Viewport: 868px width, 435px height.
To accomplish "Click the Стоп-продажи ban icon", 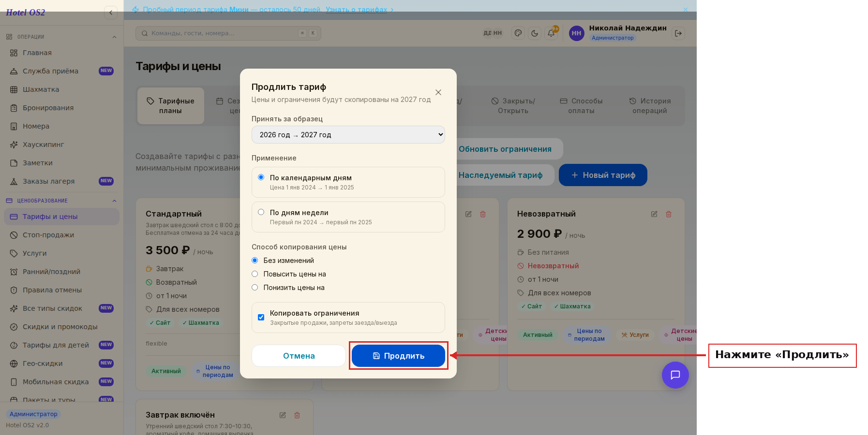I will [x=14, y=235].
